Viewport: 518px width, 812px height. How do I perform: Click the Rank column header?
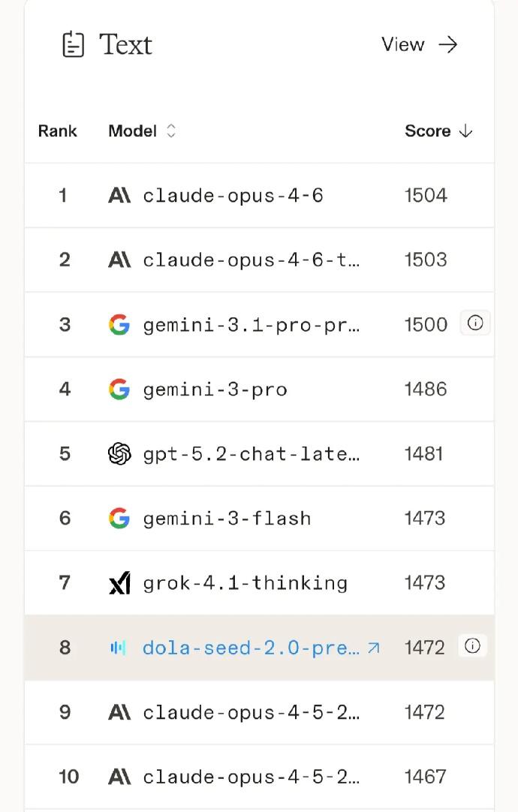pos(58,131)
